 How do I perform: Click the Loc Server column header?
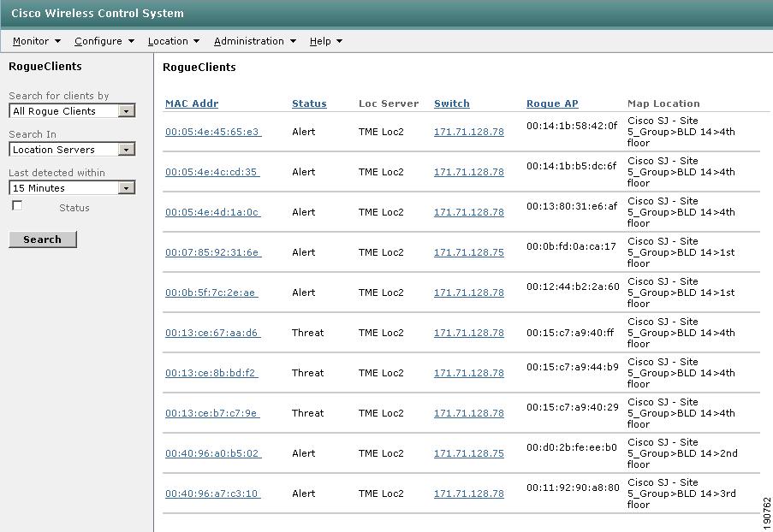389,104
